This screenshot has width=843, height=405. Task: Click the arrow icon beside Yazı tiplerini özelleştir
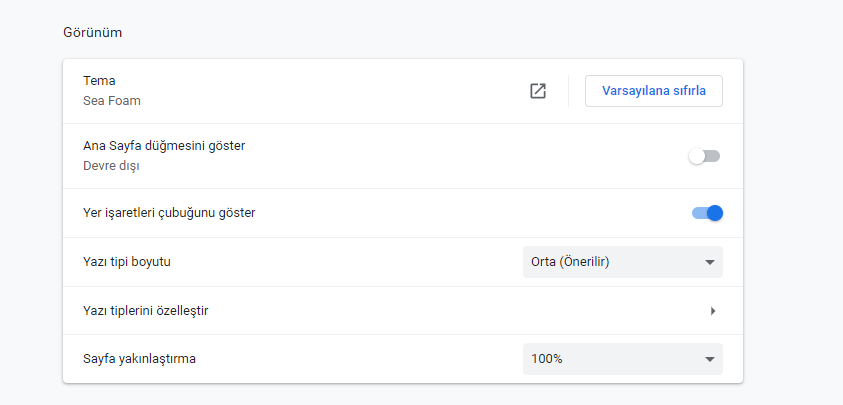click(x=713, y=311)
